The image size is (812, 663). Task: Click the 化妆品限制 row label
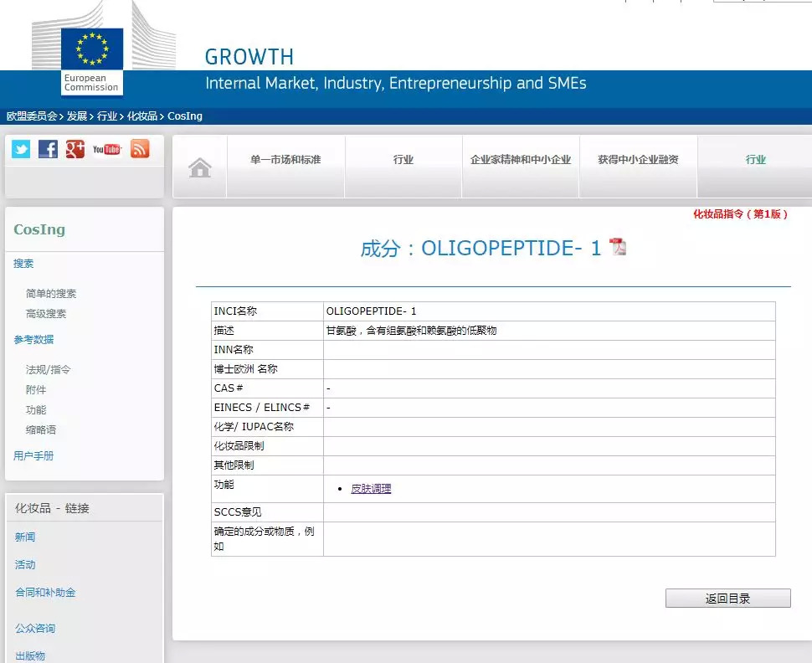239,446
